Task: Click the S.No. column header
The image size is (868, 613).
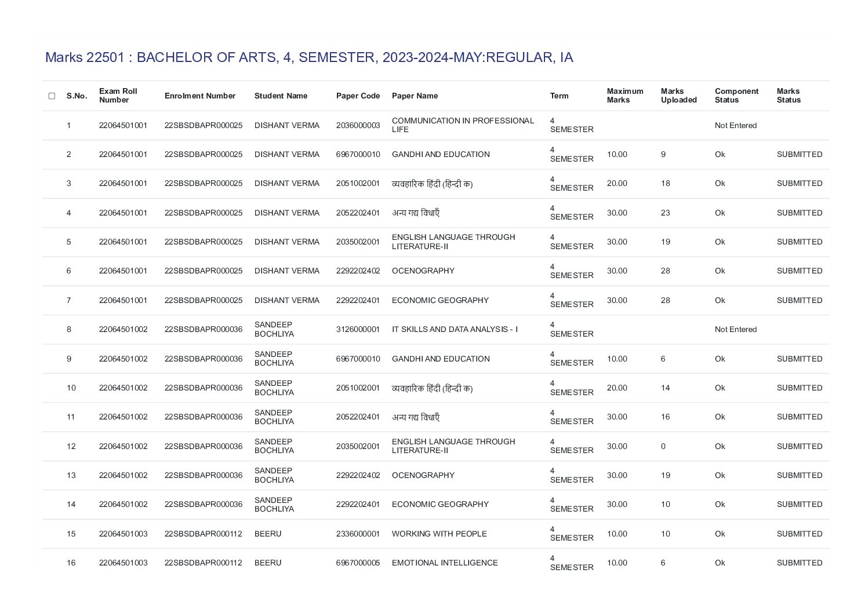Action: click(77, 96)
